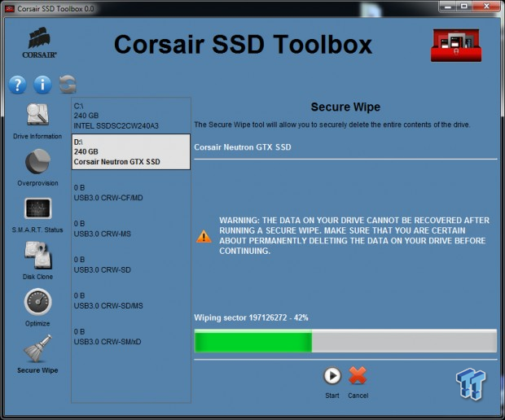Select the D:\ Corsair Neutron GTX SSD drive
This screenshot has height=420, width=505.
click(131, 151)
